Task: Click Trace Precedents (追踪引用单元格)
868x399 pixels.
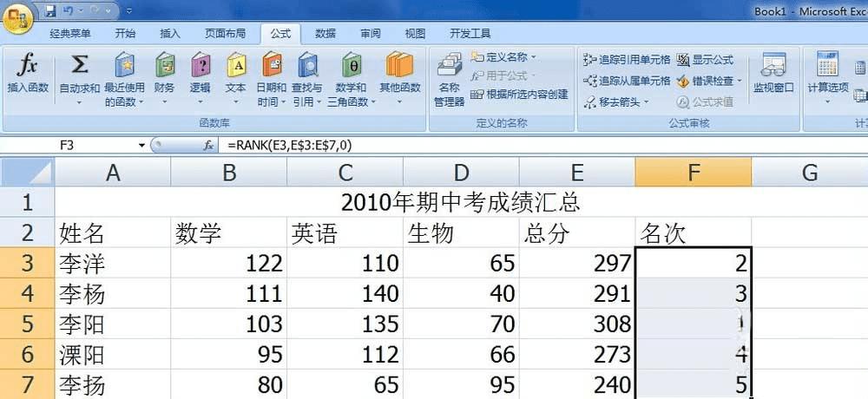Action: point(627,59)
